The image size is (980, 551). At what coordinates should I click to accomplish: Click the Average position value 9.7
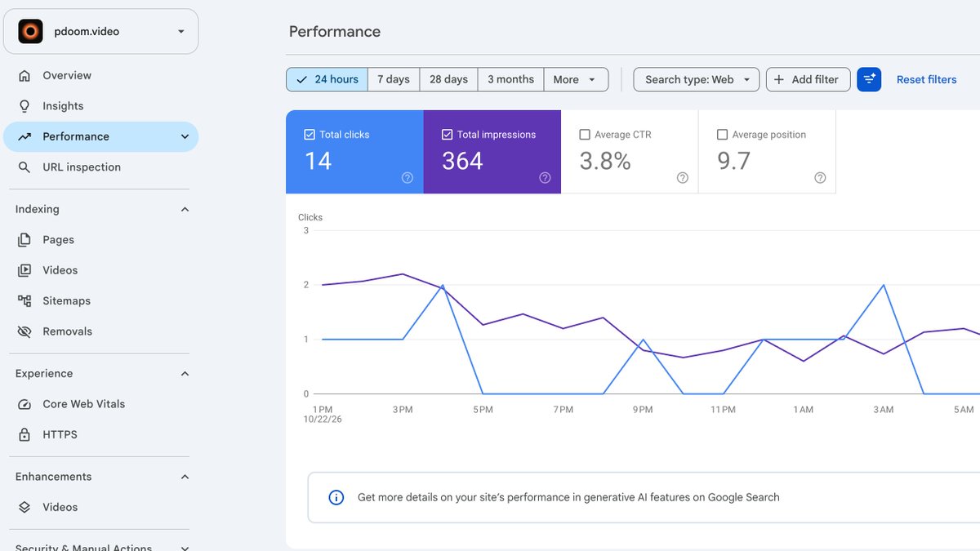point(733,161)
